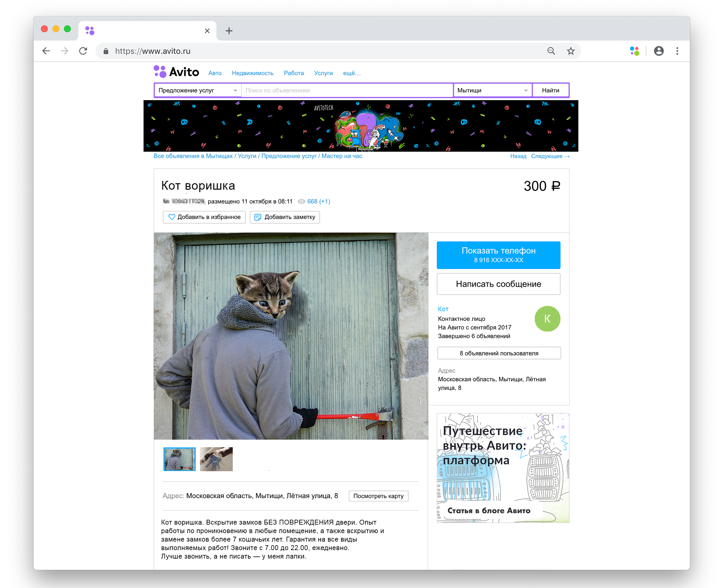Expand the Мытищи city dropdown
The image size is (721, 588).
coord(492,90)
